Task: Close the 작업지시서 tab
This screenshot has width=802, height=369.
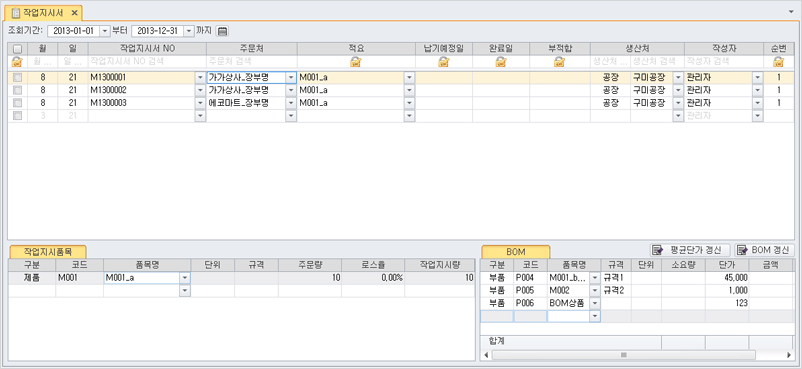Action: click(74, 12)
